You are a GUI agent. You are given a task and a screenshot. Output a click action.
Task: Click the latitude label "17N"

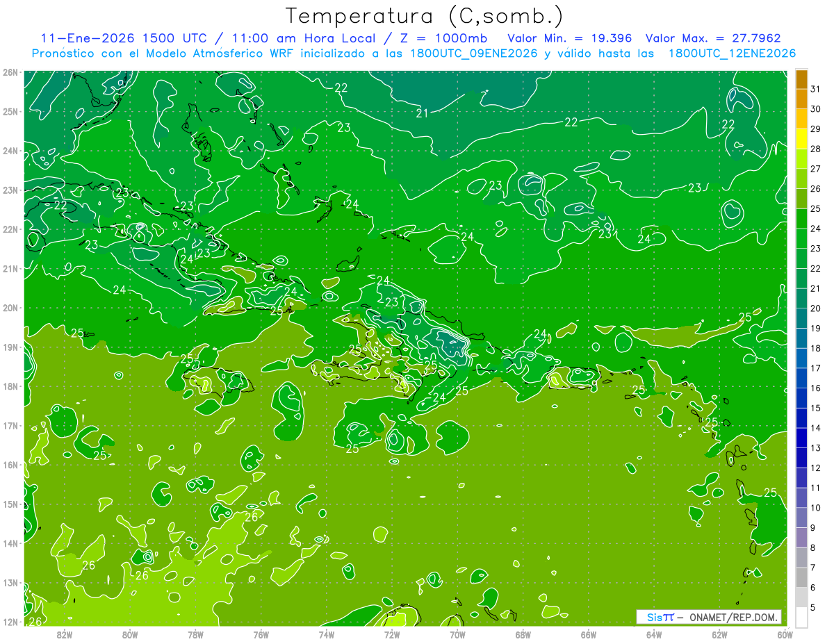coord(10,425)
